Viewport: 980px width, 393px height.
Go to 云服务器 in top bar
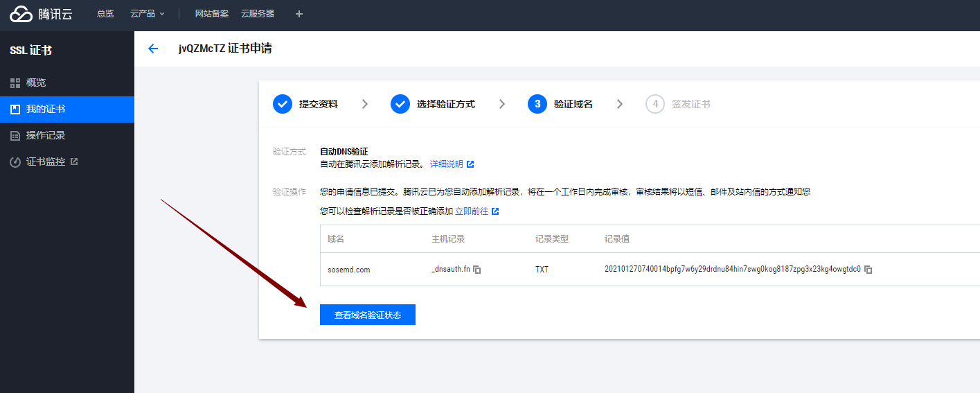[258, 14]
